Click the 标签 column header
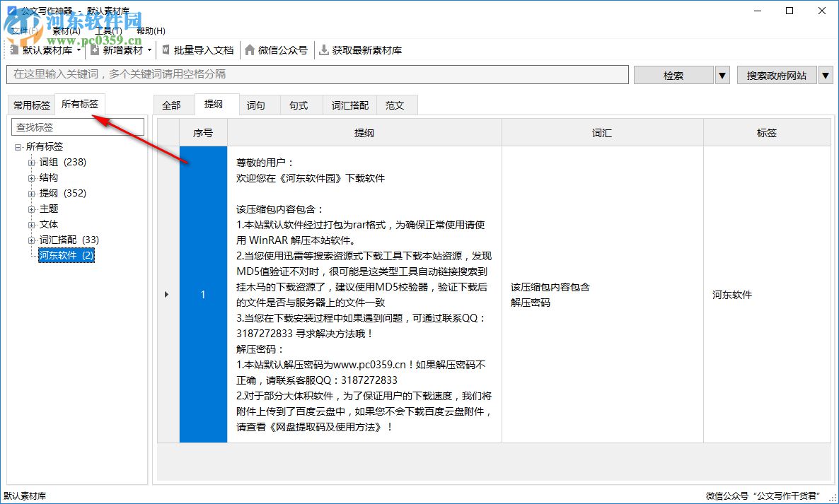The width and height of the screenshot is (839, 504). [x=767, y=133]
